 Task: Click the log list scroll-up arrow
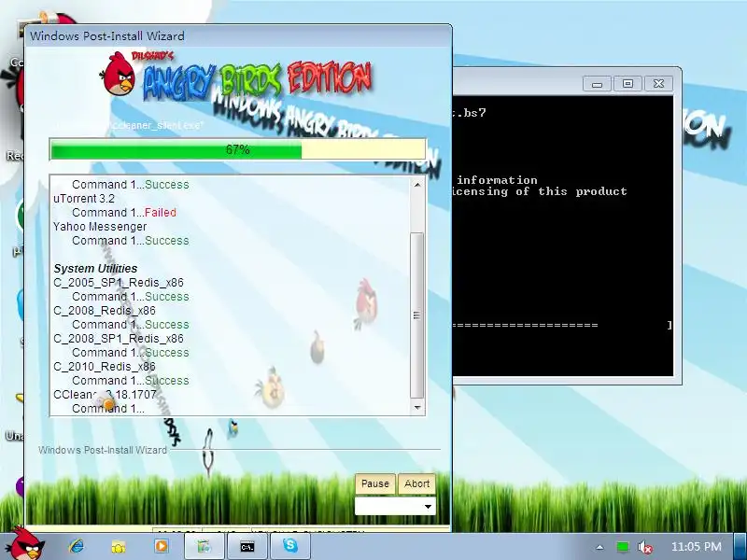(x=417, y=185)
